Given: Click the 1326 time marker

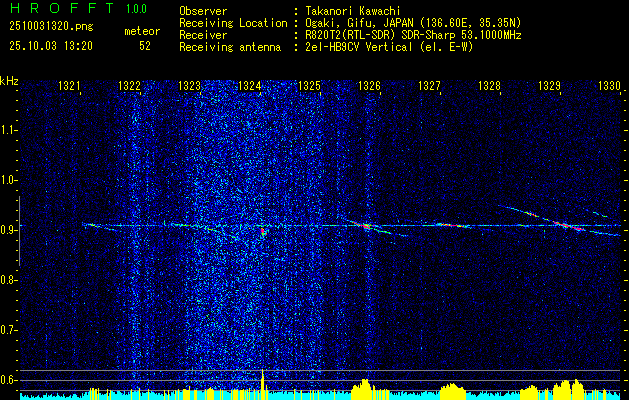Looking at the screenshot, I should point(369,85).
